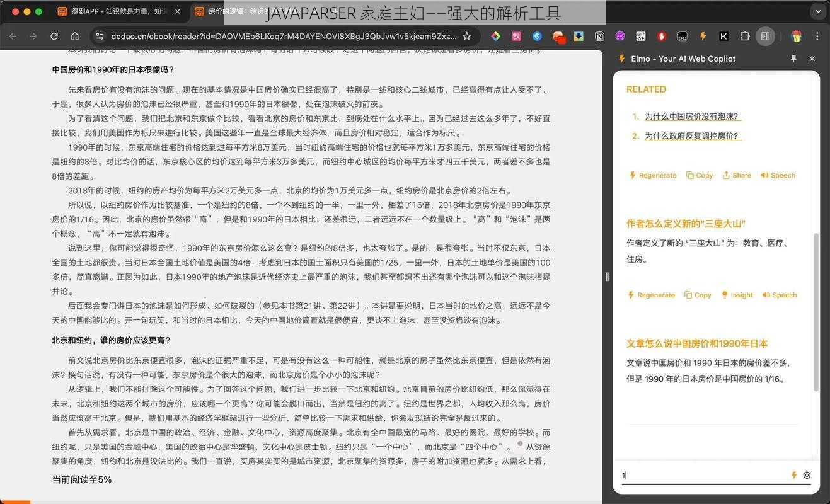Bookmark this page with the star icon
Screen dimensions: 830x504
[x=466, y=37]
